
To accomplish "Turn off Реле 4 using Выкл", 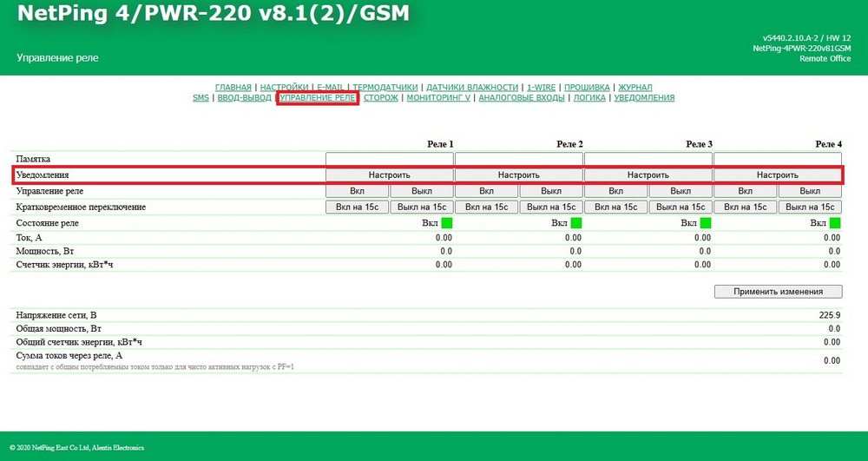I will (x=810, y=191).
